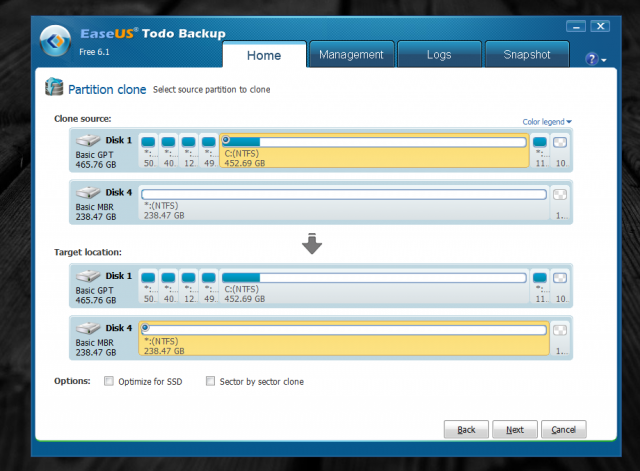Click Disk 1 drive icon in Clone source
This screenshot has width=640, height=471.
tap(88, 140)
